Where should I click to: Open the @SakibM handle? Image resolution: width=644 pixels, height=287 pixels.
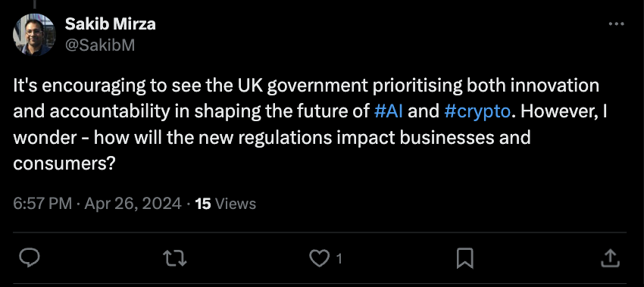pyautogui.click(x=100, y=45)
